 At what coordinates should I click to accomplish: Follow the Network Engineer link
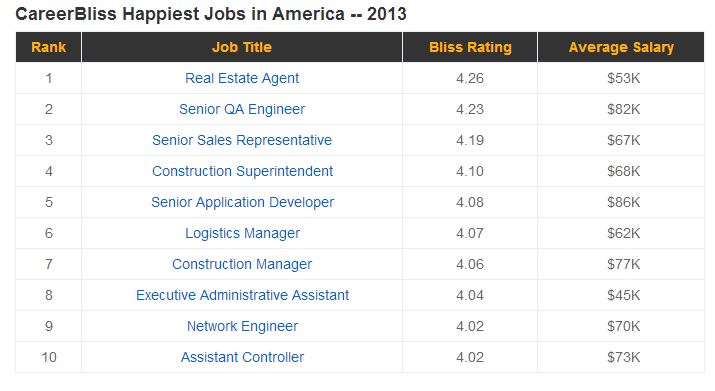click(x=242, y=326)
